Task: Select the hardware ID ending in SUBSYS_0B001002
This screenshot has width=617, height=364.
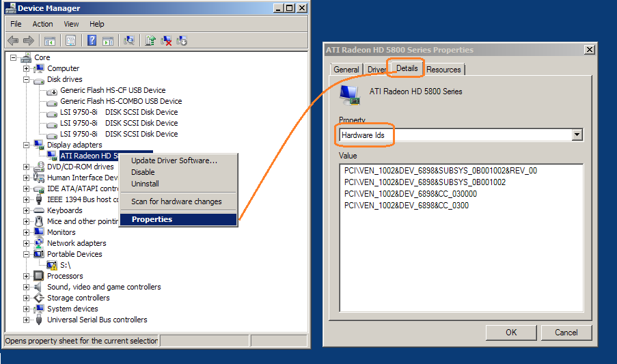Action: 424,182
